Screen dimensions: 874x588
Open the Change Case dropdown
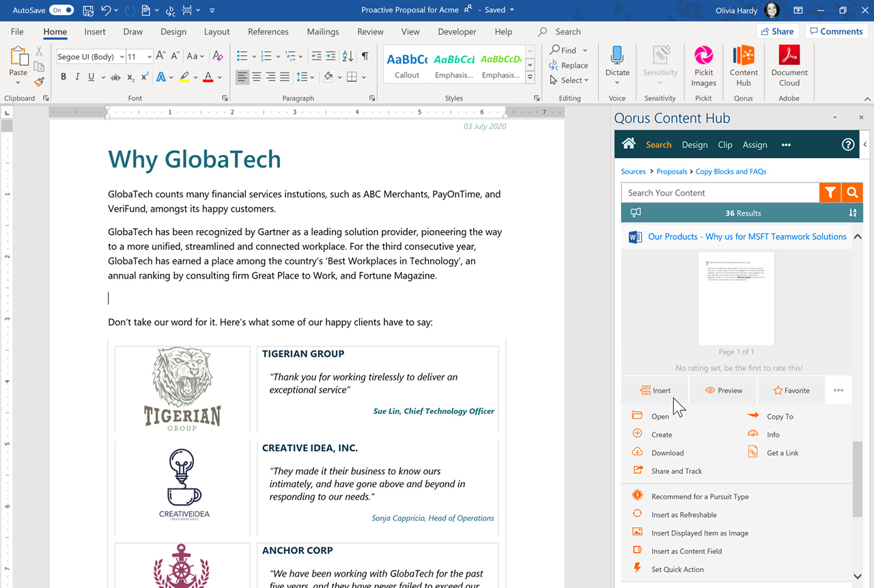tap(196, 56)
